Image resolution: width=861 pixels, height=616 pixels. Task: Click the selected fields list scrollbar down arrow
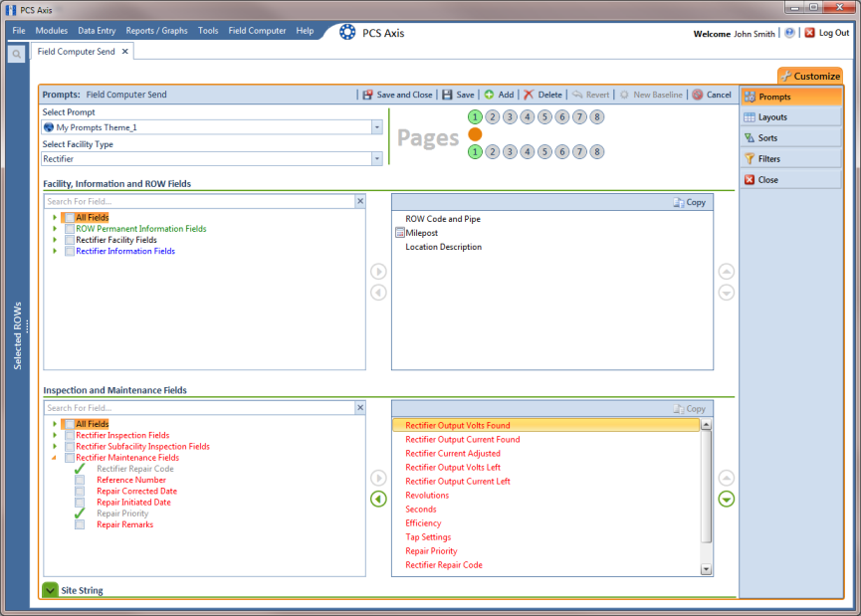click(706, 569)
